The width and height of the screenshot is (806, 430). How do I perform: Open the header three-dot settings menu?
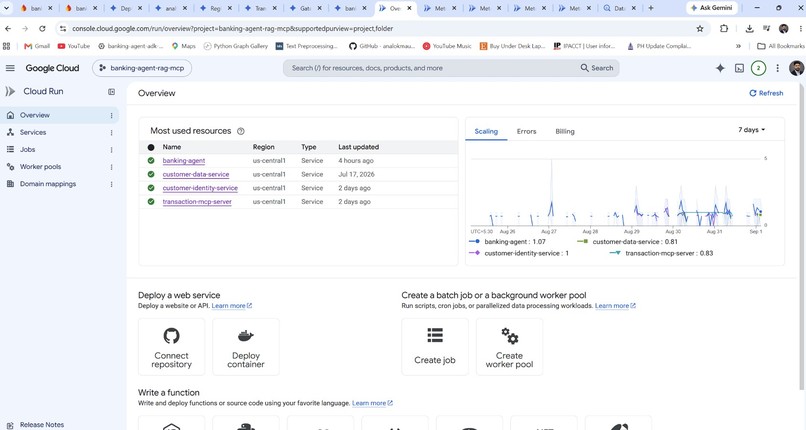click(x=777, y=68)
